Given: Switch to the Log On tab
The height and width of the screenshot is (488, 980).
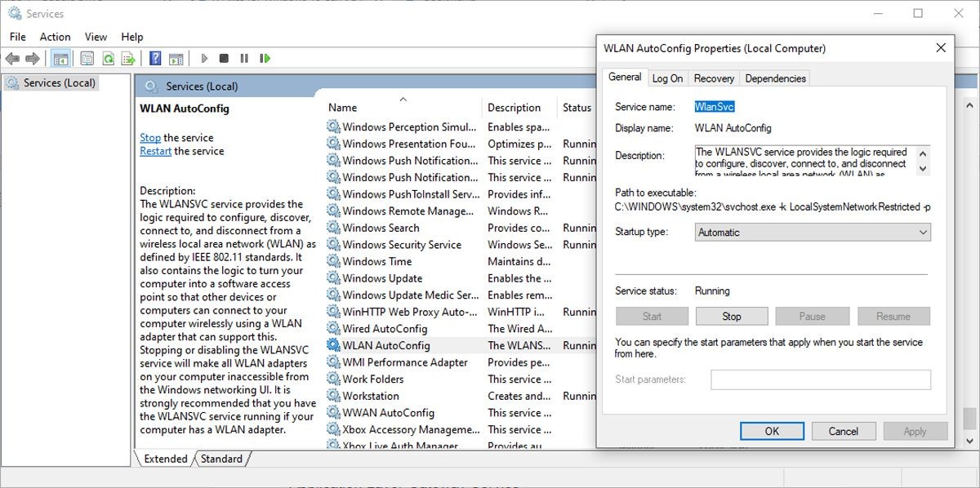Looking at the screenshot, I should [667, 78].
